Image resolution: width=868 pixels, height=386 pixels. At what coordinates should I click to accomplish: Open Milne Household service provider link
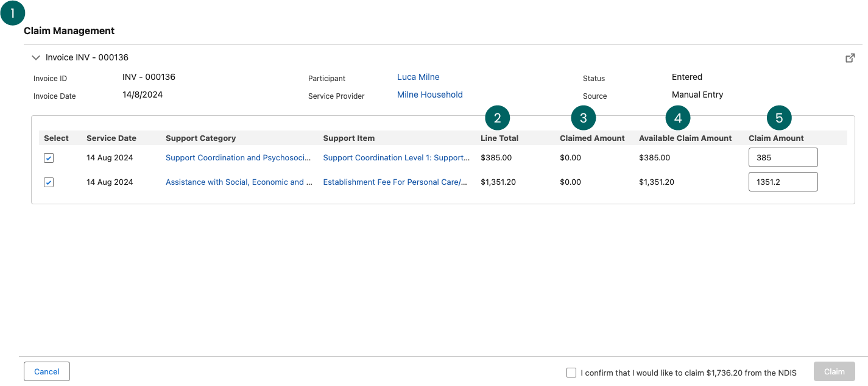click(429, 95)
